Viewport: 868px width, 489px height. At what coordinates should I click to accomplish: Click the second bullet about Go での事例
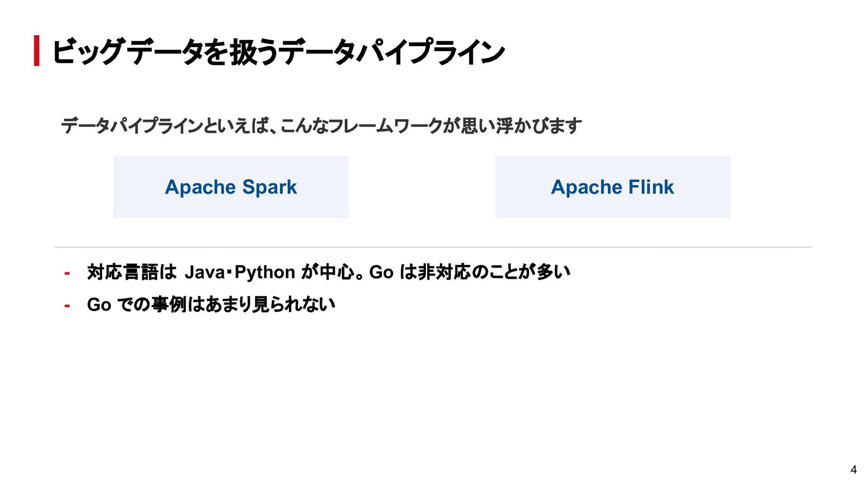point(211,305)
